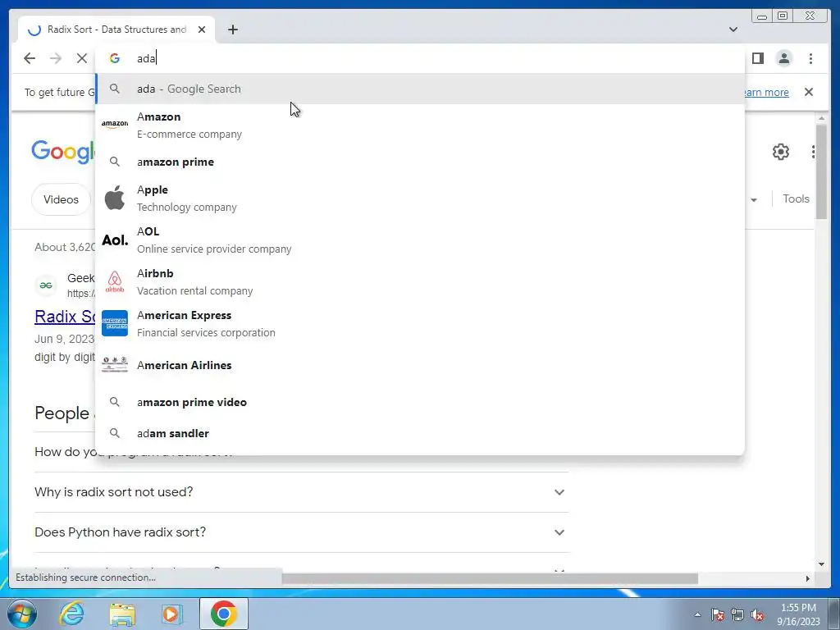Open the Radix Sort result link
The image size is (840, 630).
(x=65, y=317)
